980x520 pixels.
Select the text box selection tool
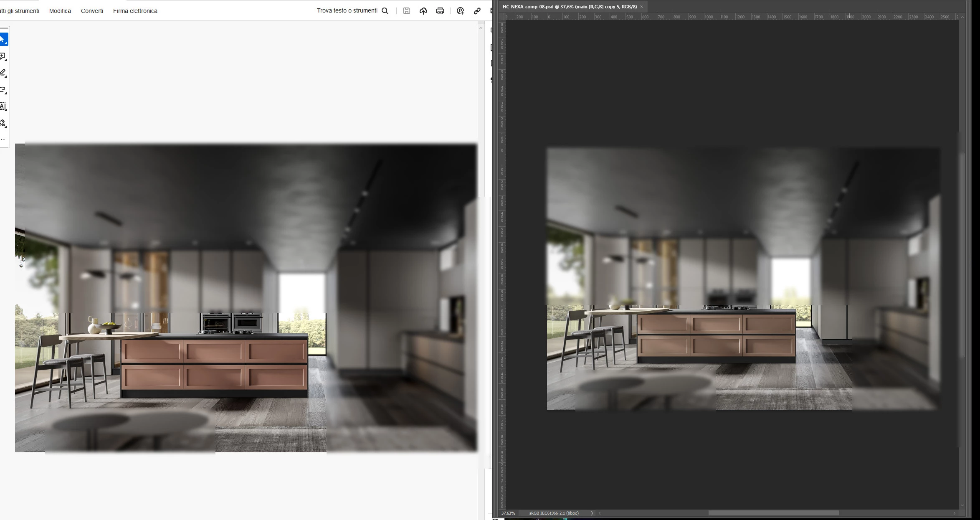(3, 107)
